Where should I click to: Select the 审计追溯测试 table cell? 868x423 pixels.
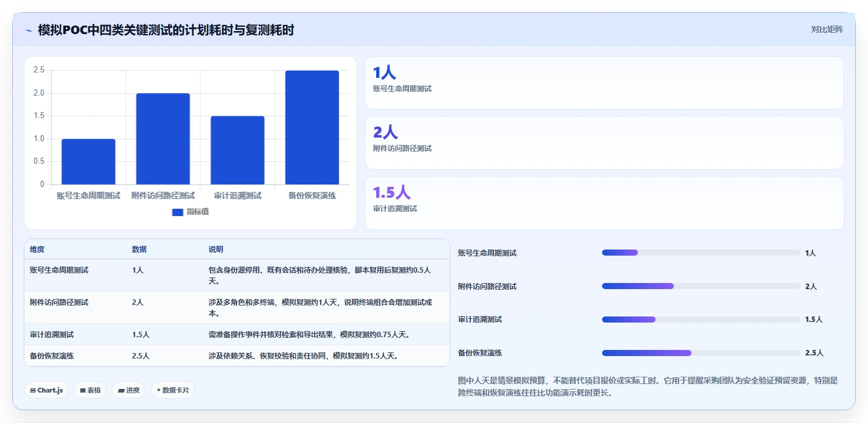[52, 334]
